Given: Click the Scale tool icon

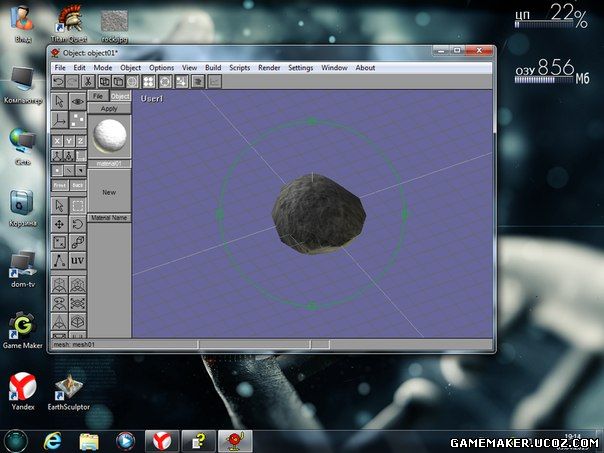Looking at the screenshot, I should click(59, 242).
